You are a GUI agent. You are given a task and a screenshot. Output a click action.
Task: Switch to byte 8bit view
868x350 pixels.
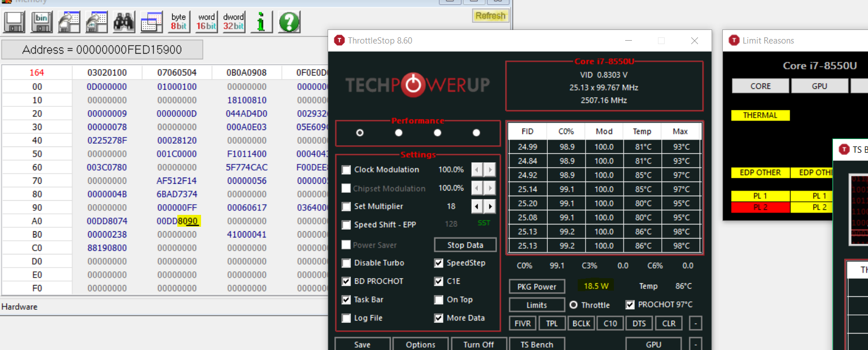coord(178,22)
